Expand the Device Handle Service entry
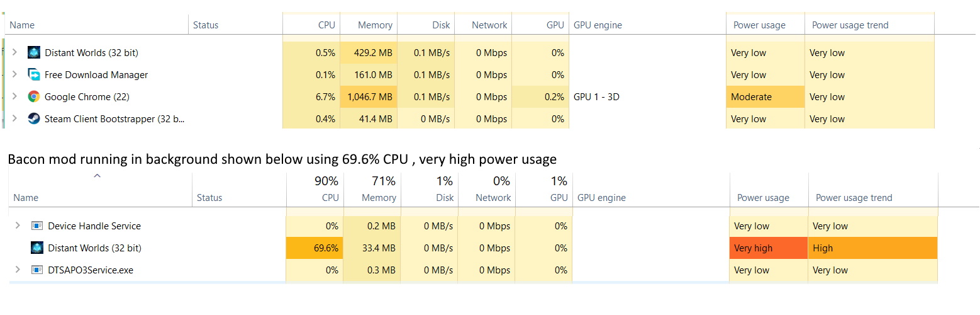Screen dimensions: 980x315 click(x=18, y=226)
